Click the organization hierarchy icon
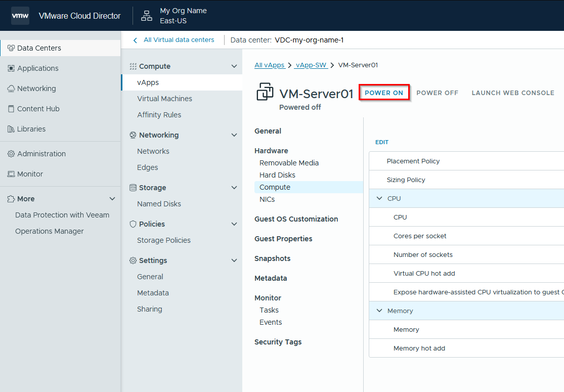This screenshot has width=564, height=392. 146,16
